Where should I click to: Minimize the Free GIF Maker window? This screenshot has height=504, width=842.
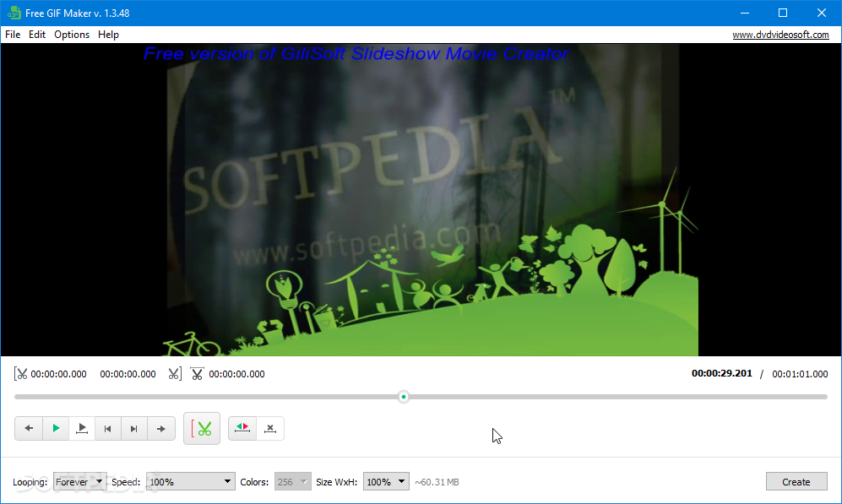[744, 13]
